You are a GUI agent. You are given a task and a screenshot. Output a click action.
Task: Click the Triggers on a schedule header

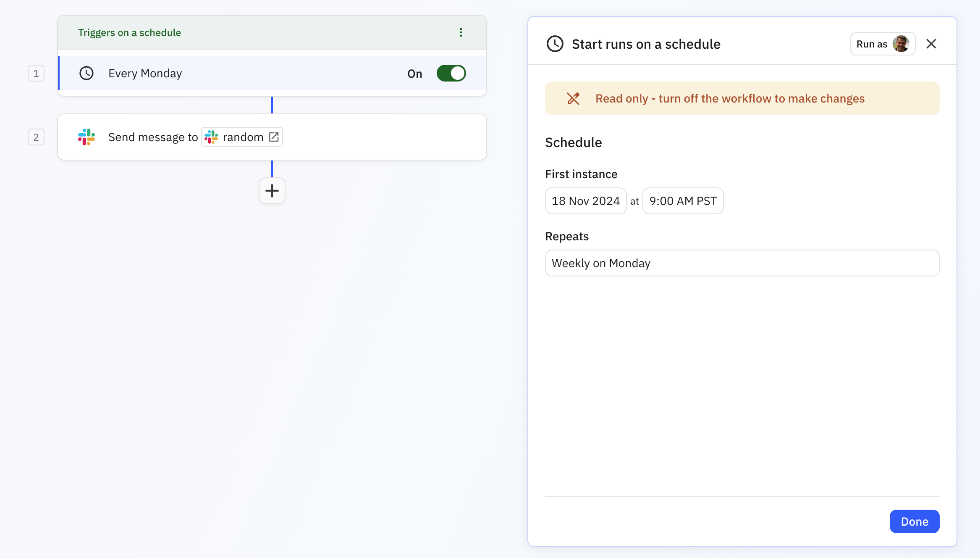(x=129, y=32)
